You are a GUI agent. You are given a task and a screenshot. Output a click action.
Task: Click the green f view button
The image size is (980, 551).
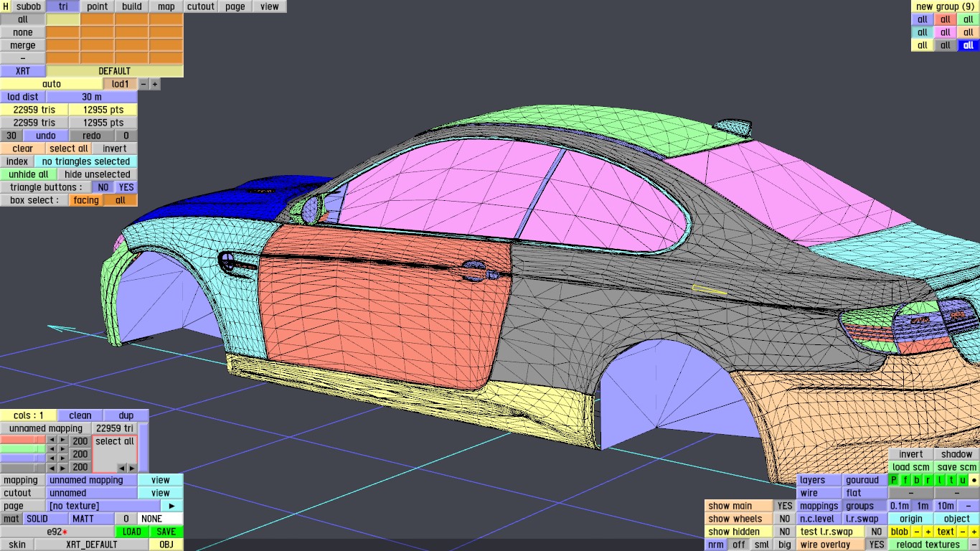coord(905,480)
